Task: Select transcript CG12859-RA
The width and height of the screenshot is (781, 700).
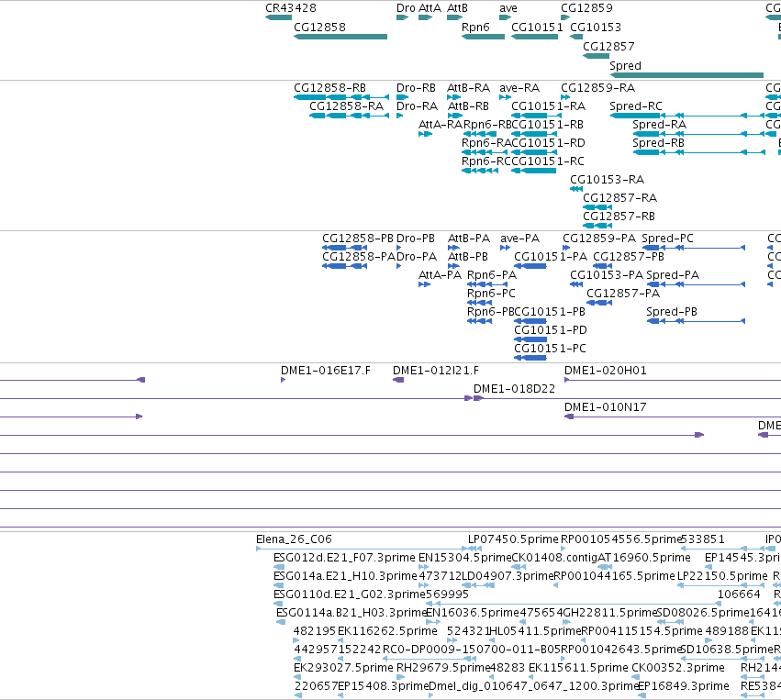Action: (565, 97)
